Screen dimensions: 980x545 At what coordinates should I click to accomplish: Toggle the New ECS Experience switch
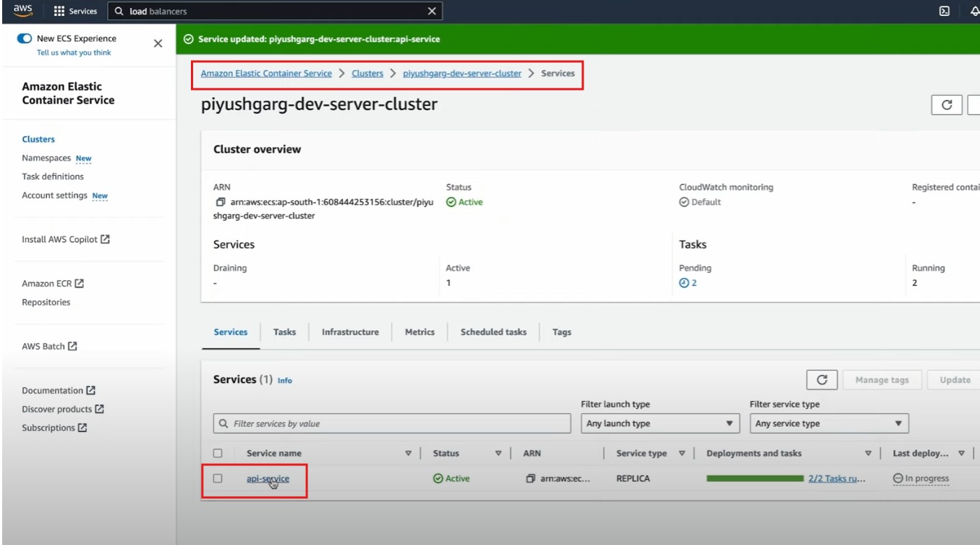point(24,38)
